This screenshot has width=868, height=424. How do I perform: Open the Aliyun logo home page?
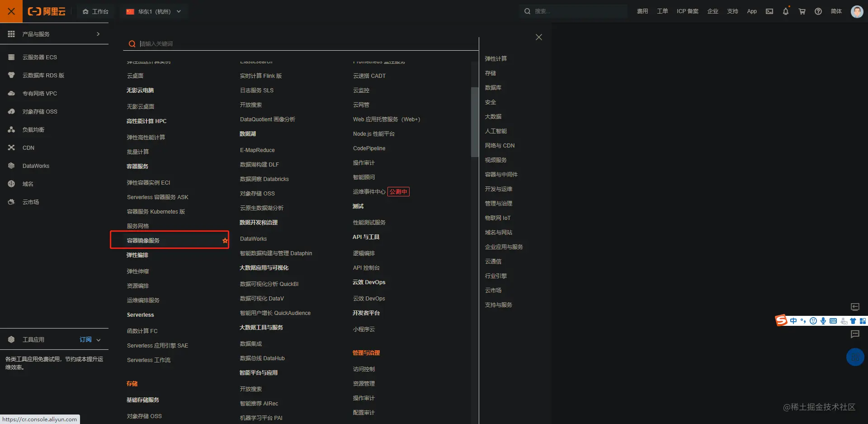pos(47,11)
